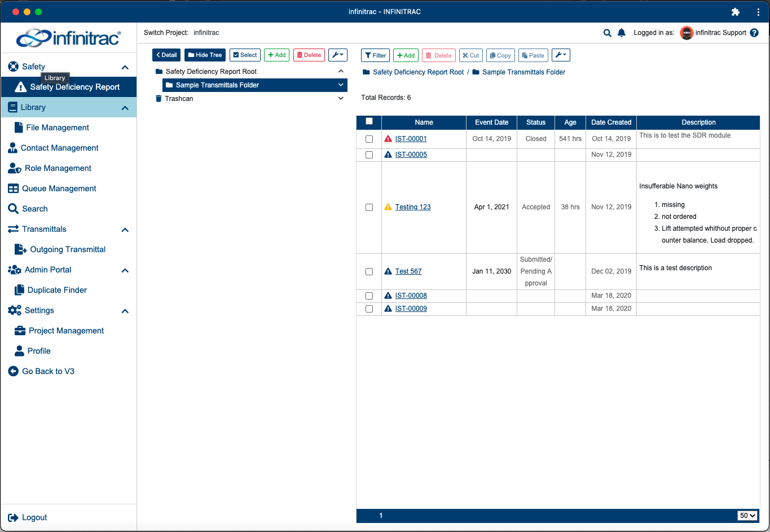Open wrench tools dropdown above record table
The height and width of the screenshot is (532, 770).
[561, 55]
